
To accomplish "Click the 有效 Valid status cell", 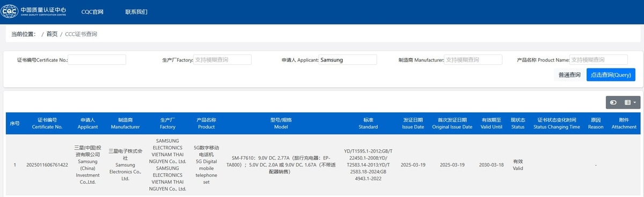I will coord(518,164).
